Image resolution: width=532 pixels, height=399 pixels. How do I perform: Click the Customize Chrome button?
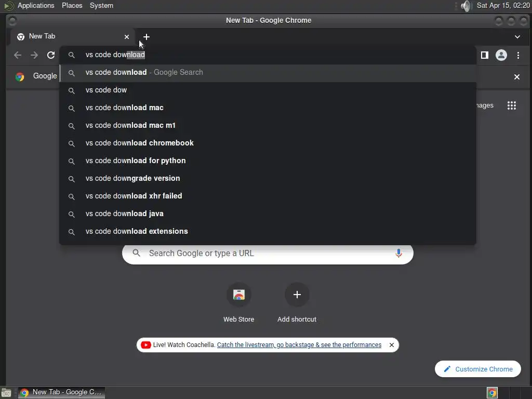478,369
